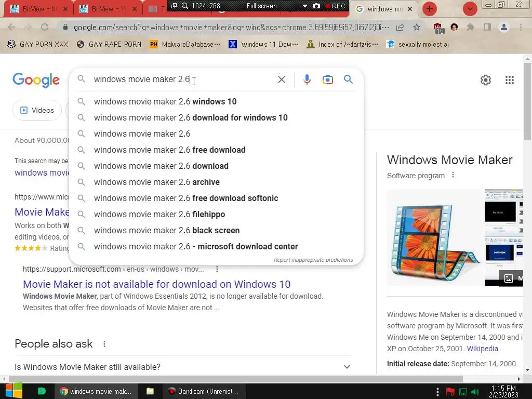Click Bandicam screenshot camera icon
The image size is (532, 399).
click(x=316, y=6)
